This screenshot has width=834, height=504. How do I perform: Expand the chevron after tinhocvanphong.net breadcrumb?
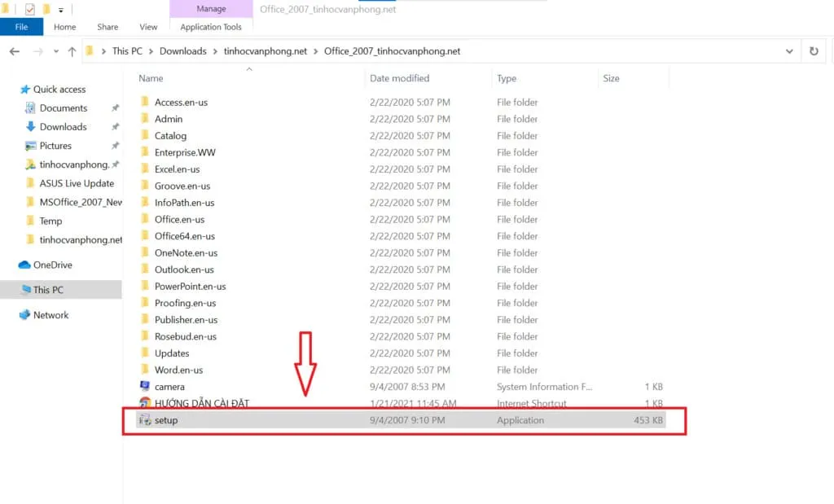tap(316, 51)
